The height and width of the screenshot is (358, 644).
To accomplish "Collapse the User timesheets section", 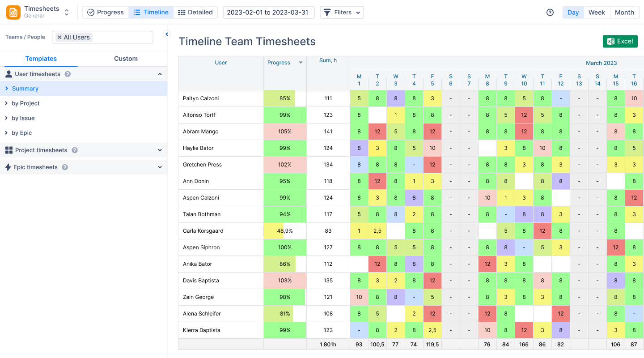I will tap(160, 74).
